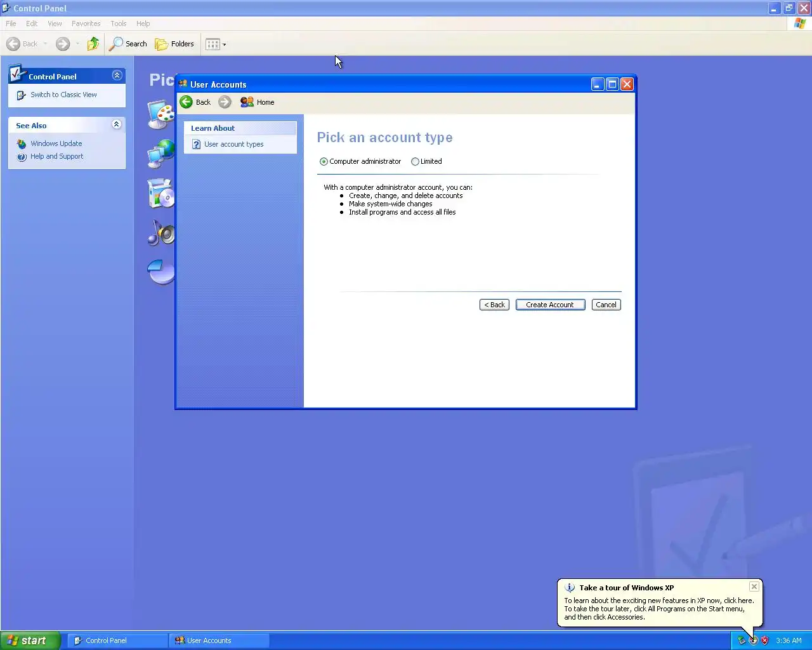Click the Pick an account type heading
Viewport: 812px width, 650px height.
tap(384, 138)
